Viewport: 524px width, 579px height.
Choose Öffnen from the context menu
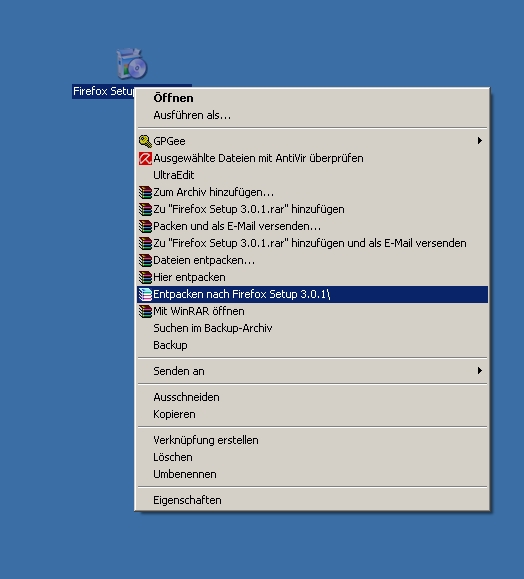coord(312,98)
